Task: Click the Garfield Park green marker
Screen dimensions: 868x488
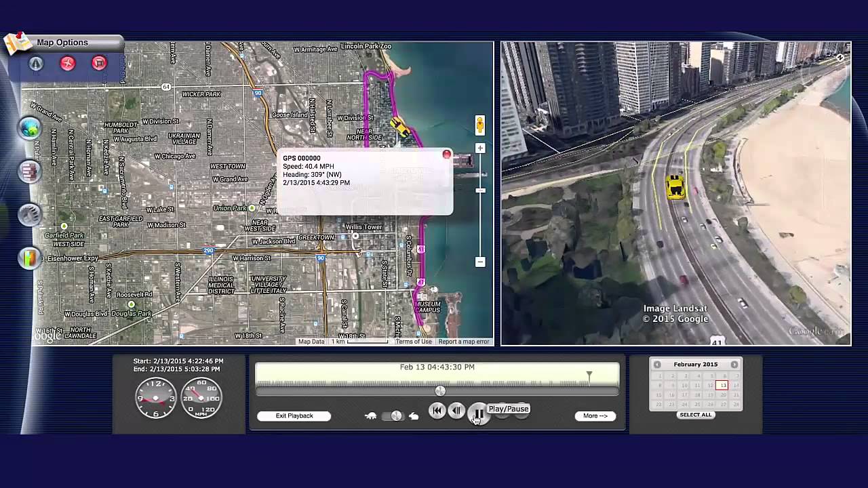Action: coord(64,226)
